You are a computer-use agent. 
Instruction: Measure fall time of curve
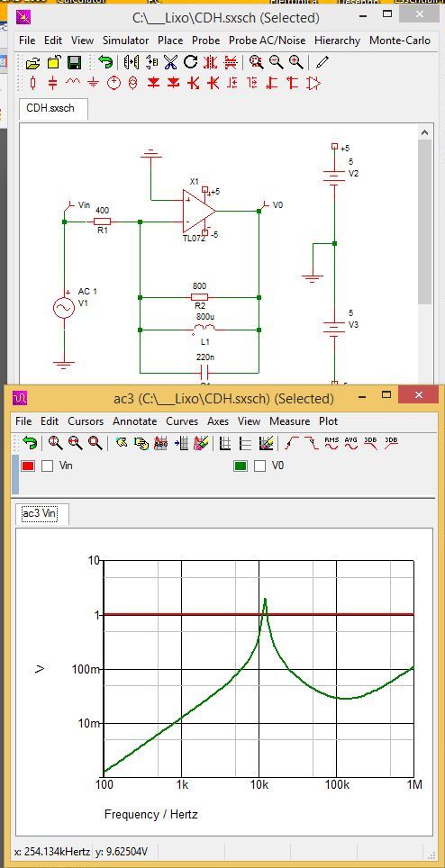(312, 443)
